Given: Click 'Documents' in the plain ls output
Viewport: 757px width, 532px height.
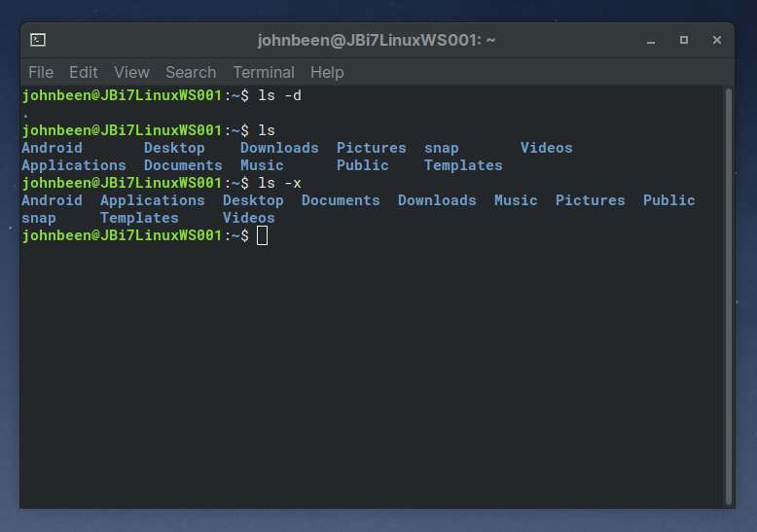Looking at the screenshot, I should pyautogui.click(x=183, y=165).
